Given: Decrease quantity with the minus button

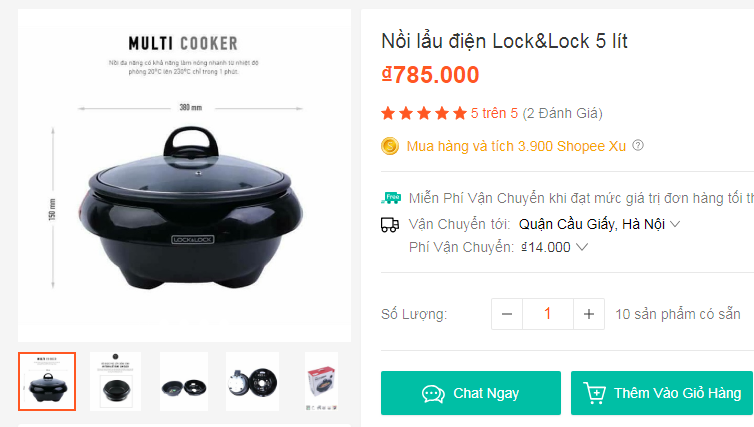Looking at the screenshot, I should (x=507, y=314).
